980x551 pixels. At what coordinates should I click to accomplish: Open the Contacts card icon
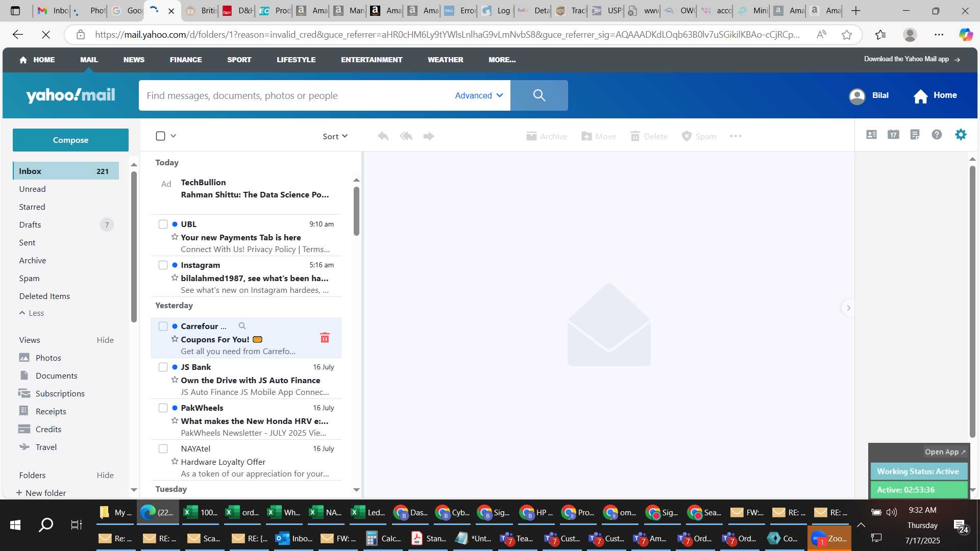(x=871, y=135)
